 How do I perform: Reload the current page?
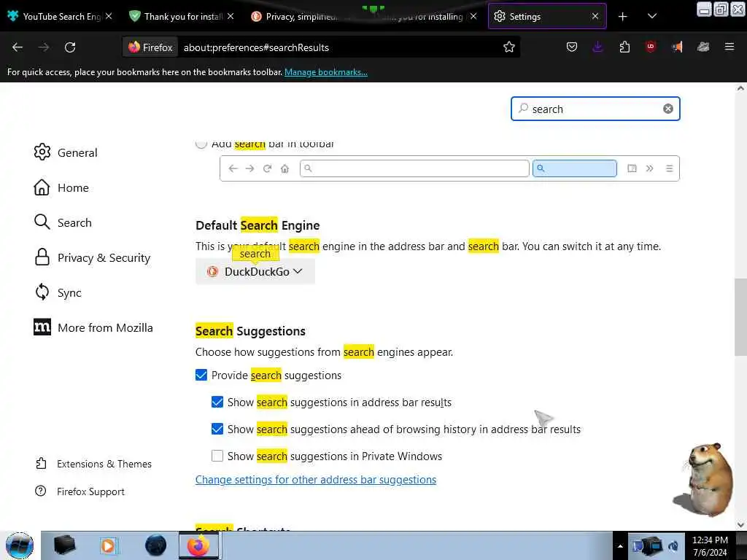point(70,47)
